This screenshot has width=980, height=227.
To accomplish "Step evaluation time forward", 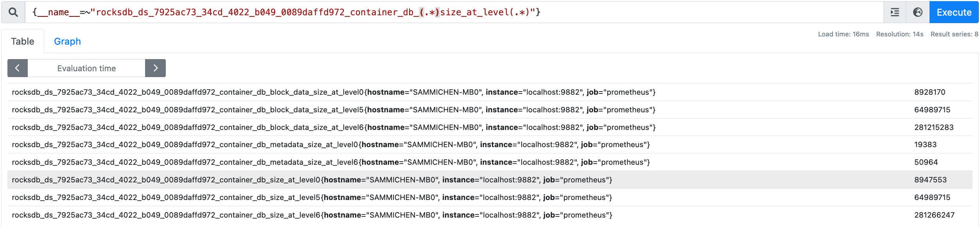I will 155,68.
